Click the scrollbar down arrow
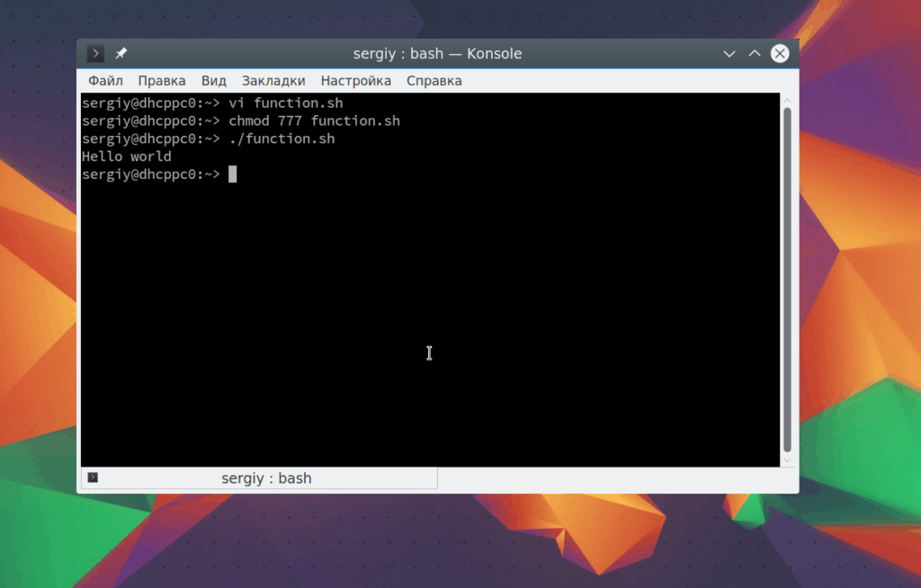921x588 pixels. pyautogui.click(x=787, y=460)
